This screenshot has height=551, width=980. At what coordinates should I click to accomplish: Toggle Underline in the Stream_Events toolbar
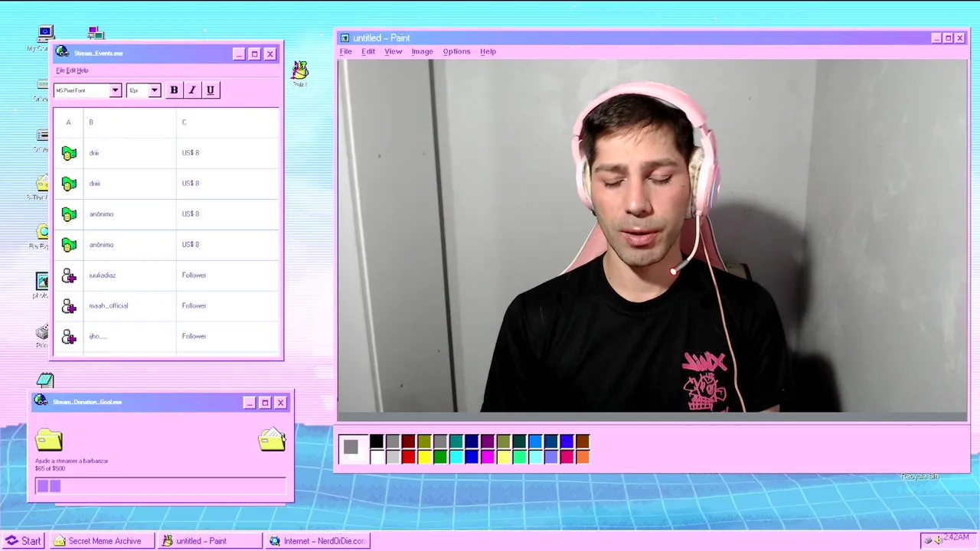point(211,90)
